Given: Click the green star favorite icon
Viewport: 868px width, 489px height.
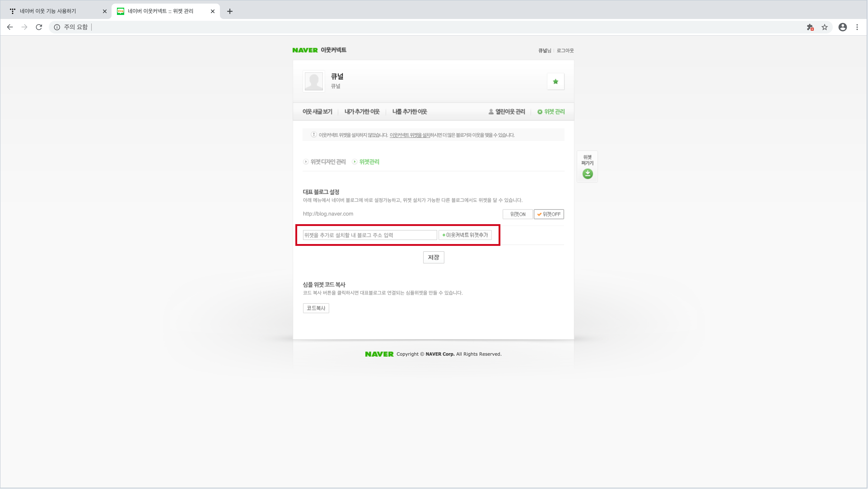Looking at the screenshot, I should coord(555,81).
